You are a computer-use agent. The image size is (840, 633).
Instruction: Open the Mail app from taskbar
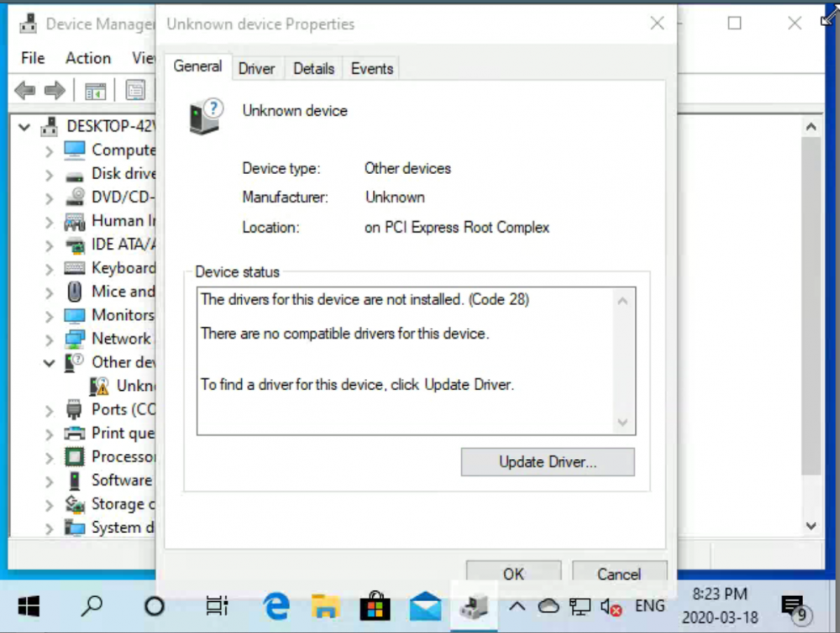click(x=425, y=606)
